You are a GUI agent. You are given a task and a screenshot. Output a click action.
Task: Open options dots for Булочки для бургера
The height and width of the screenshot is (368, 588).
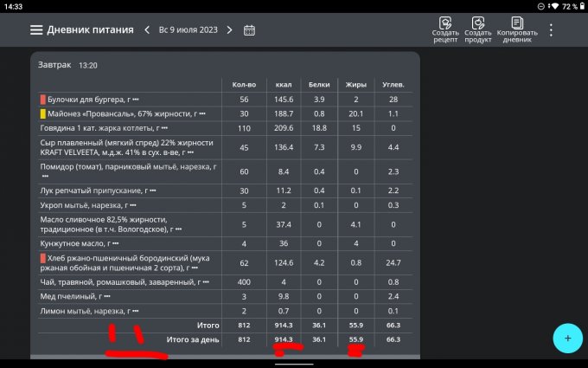point(136,100)
